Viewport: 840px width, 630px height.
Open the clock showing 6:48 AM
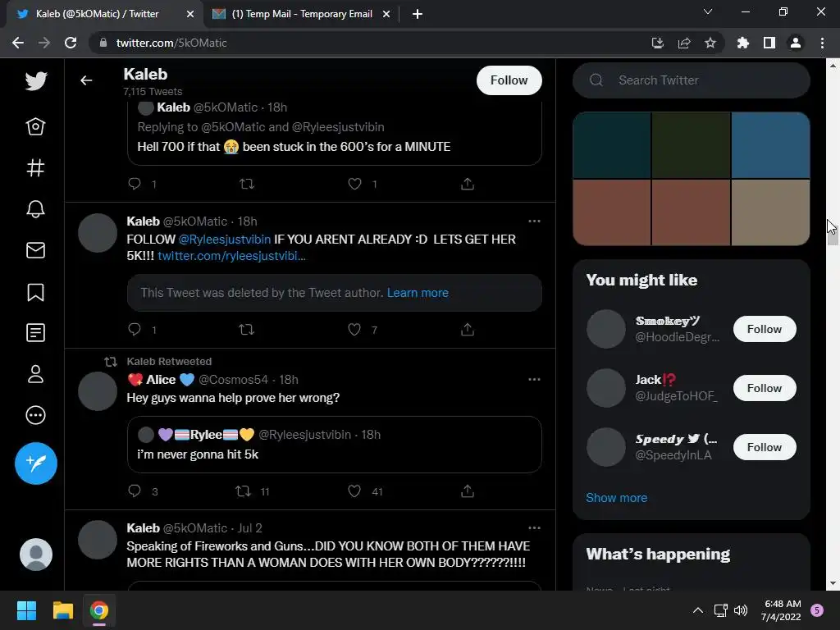(x=781, y=610)
